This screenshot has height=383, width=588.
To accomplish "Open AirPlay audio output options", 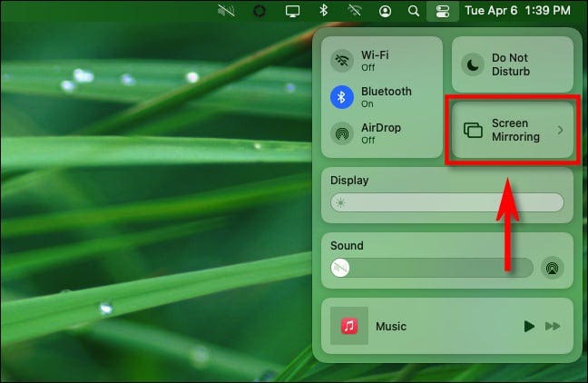I will (x=552, y=267).
